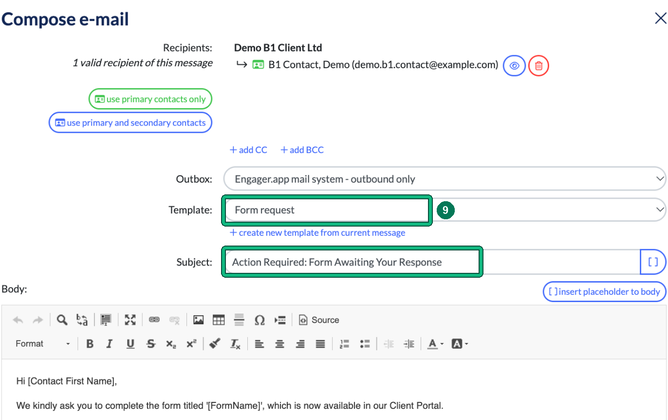
Task: Toggle superscript formatting
Action: pos(191,344)
